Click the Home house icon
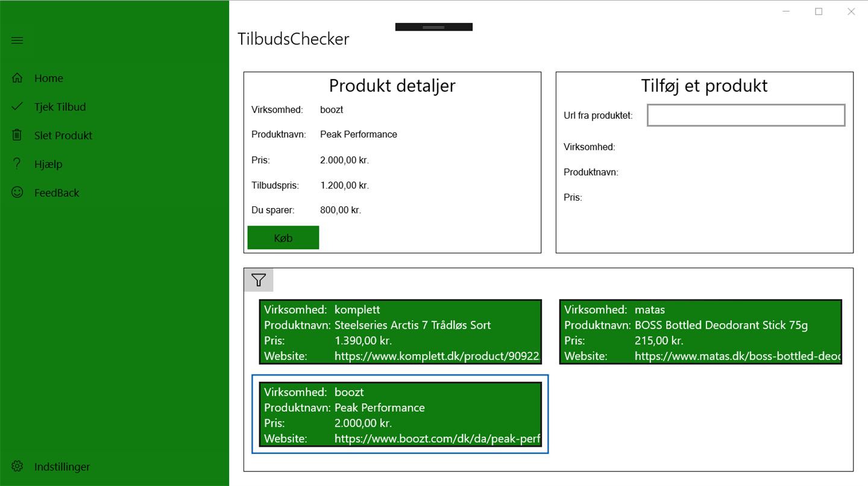The height and width of the screenshot is (486, 868). click(17, 78)
